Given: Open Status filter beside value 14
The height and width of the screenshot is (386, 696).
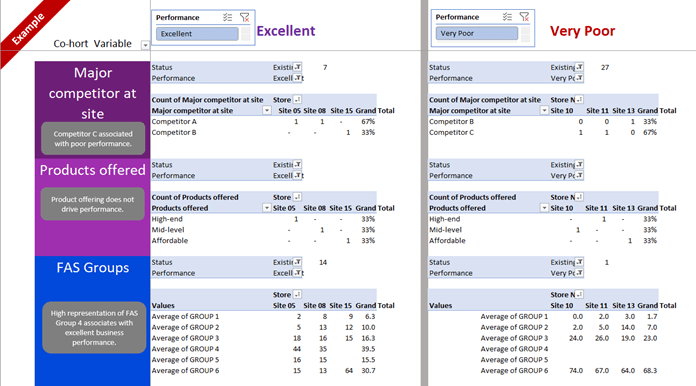Looking at the screenshot, I should tap(298, 262).
